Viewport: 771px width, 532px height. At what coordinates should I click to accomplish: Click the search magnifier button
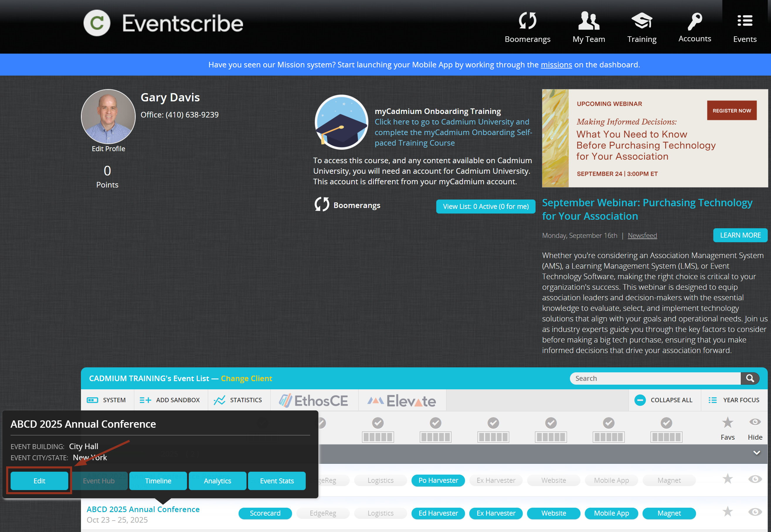750,378
